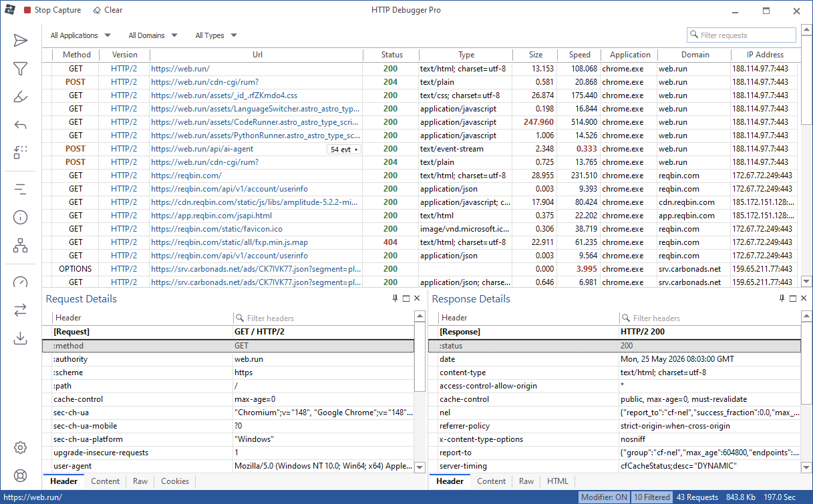The width and height of the screenshot is (813, 504).
Task: Click the download export sidebar icon
Action: tap(21, 338)
